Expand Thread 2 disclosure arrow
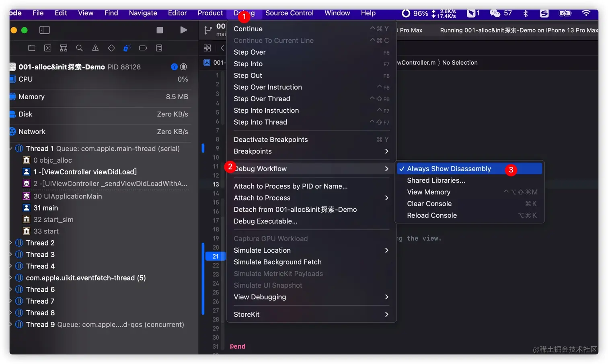 11,243
